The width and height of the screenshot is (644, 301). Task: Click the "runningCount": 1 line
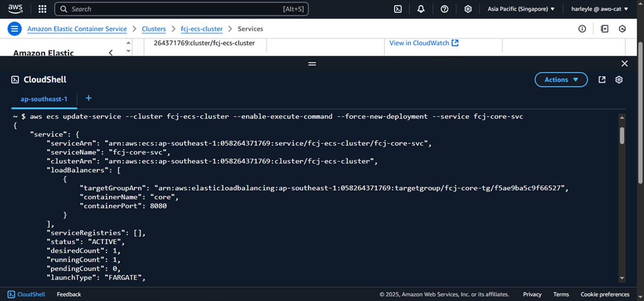click(83, 260)
